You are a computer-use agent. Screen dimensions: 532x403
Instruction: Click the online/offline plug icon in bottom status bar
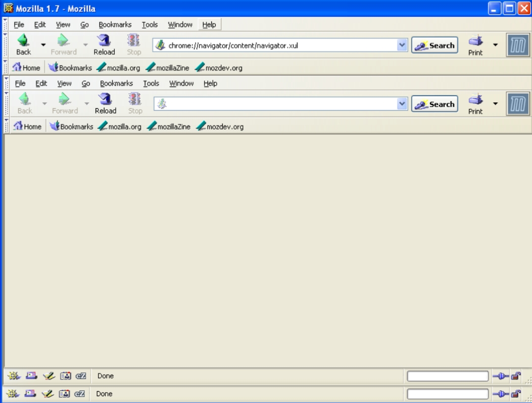[x=501, y=394]
